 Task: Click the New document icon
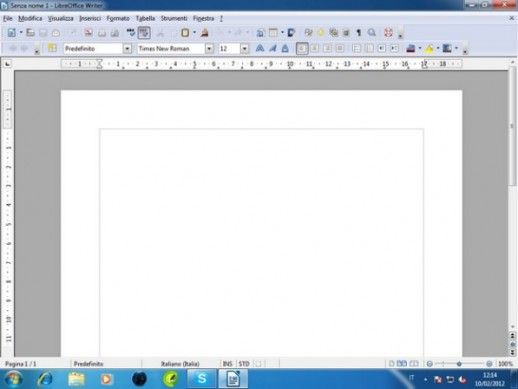(x=12, y=33)
